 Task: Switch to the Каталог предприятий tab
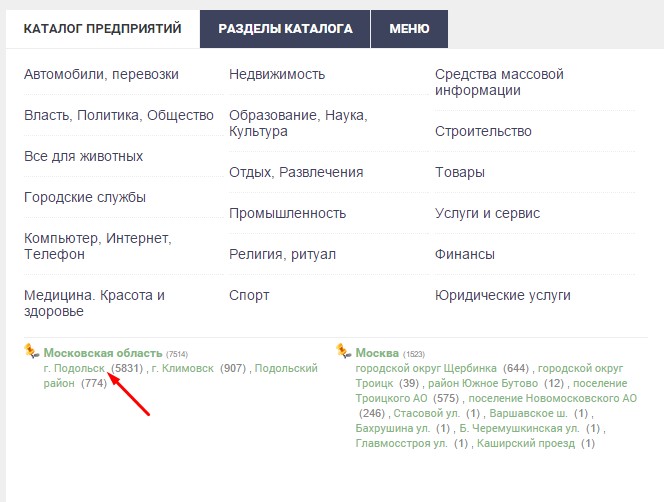(102, 29)
